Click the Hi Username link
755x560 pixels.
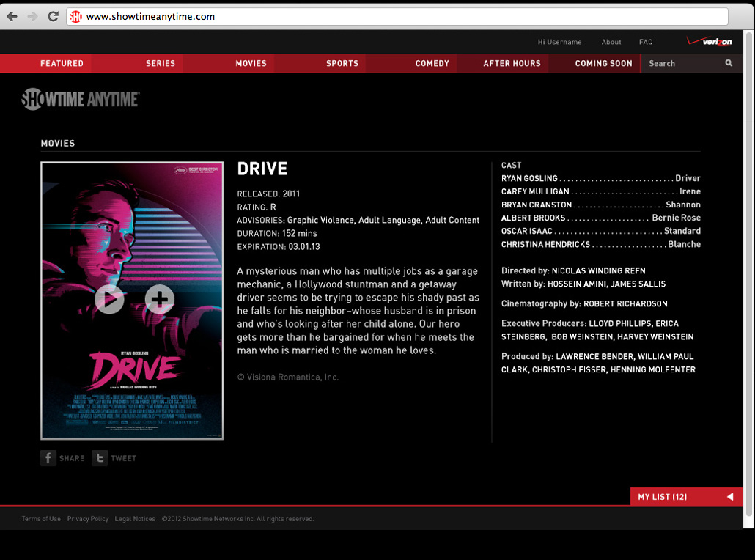click(559, 42)
